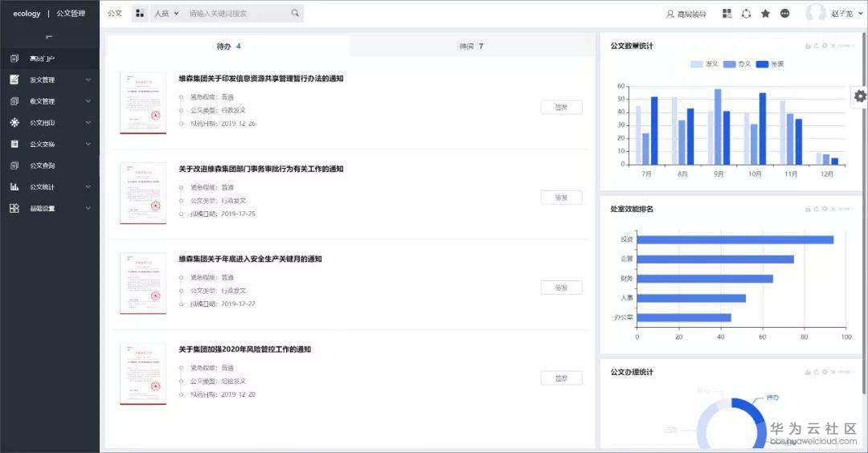
Task: Click the 发文管理 pencil icon
Action: pyautogui.click(x=14, y=80)
